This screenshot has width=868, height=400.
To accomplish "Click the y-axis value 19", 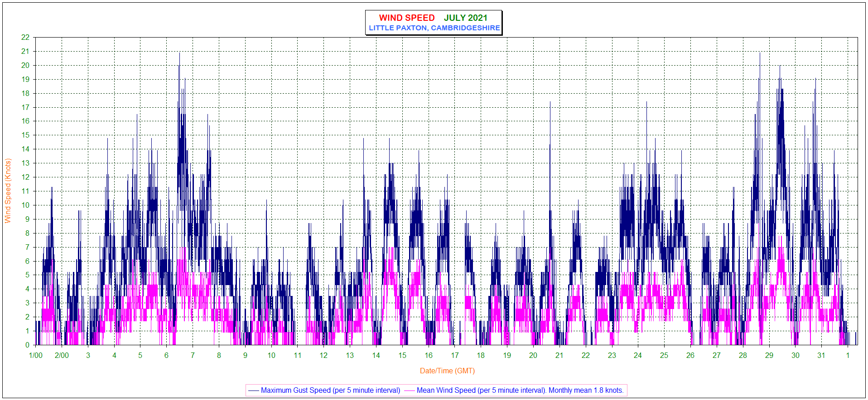I will coord(25,79).
